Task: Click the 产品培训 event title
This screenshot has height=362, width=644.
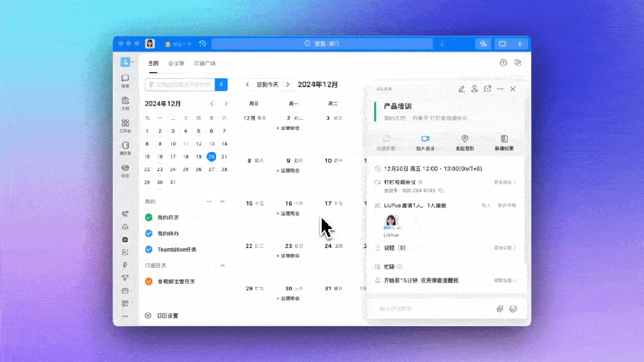Action: tap(397, 106)
